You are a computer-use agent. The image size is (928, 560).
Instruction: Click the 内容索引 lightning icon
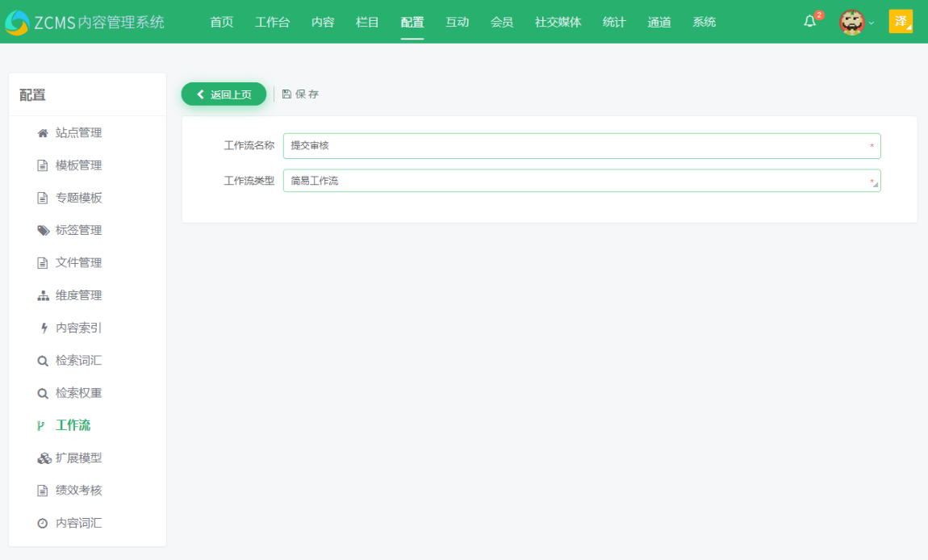[x=43, y=327]
